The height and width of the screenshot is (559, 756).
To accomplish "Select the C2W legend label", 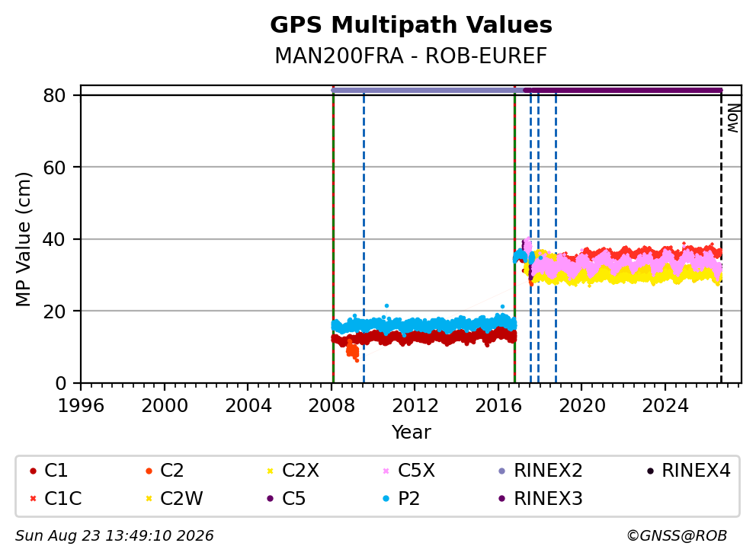I will [181, 498].
